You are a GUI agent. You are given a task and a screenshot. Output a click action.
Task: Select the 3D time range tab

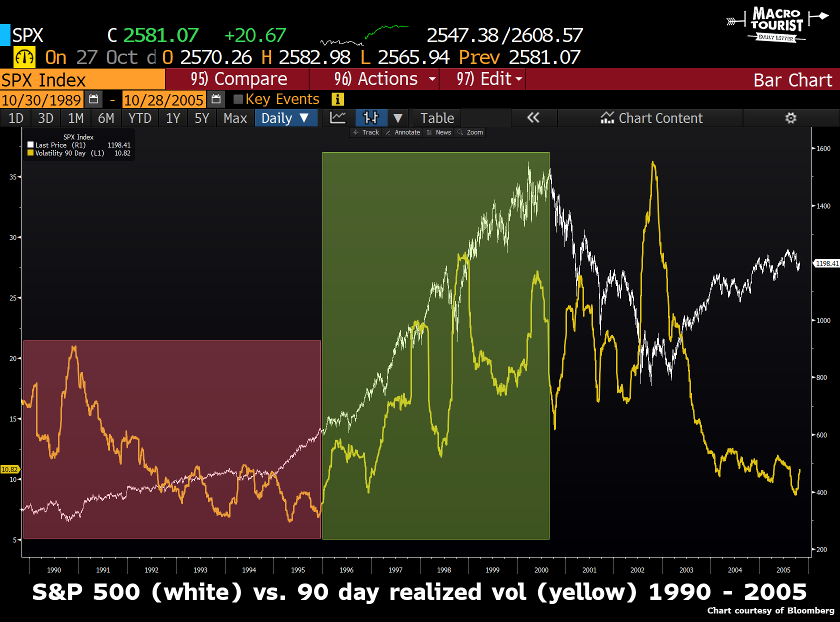[45, 118]
